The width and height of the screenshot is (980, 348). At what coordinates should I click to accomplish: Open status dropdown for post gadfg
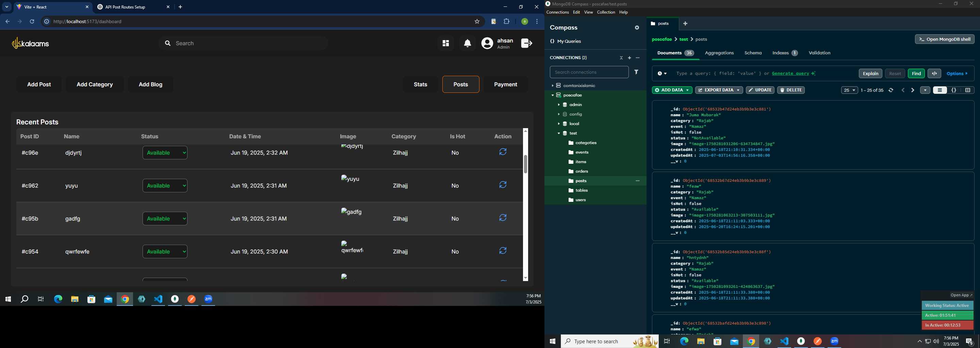click(x=165, y=219)
